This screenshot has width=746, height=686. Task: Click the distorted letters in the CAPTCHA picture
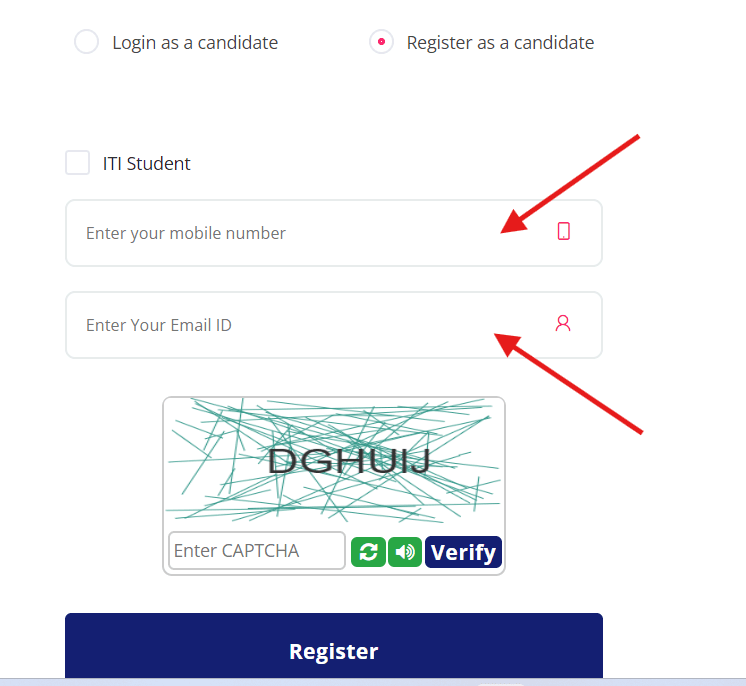(x=349, y=461)
